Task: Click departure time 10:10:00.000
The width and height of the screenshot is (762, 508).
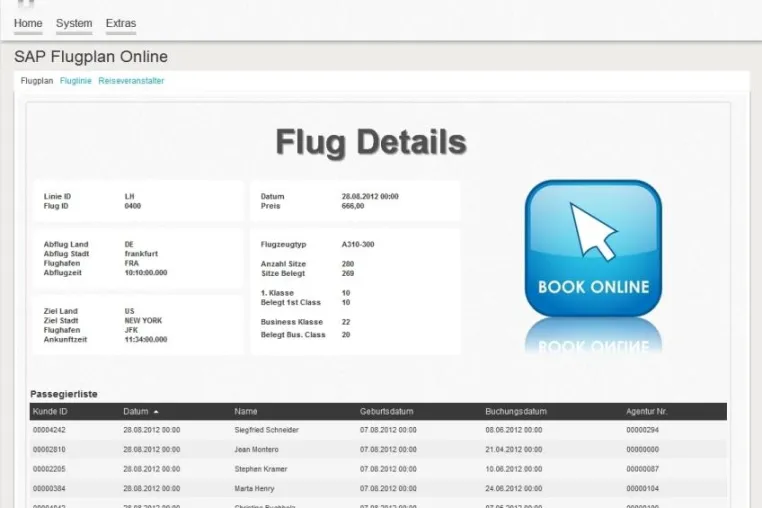Action: (146, 273)
